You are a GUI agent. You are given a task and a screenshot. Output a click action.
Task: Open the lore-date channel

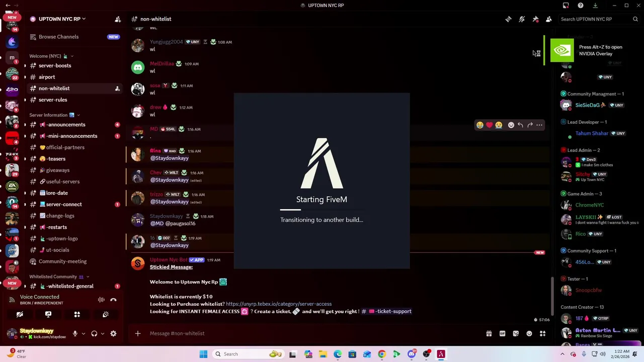56,193
